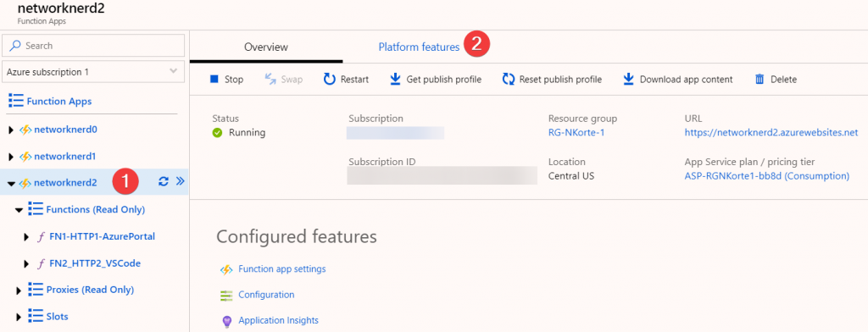Select the Slots label
Viewport: 868px width, 332px height.
(x=58, y=317)
